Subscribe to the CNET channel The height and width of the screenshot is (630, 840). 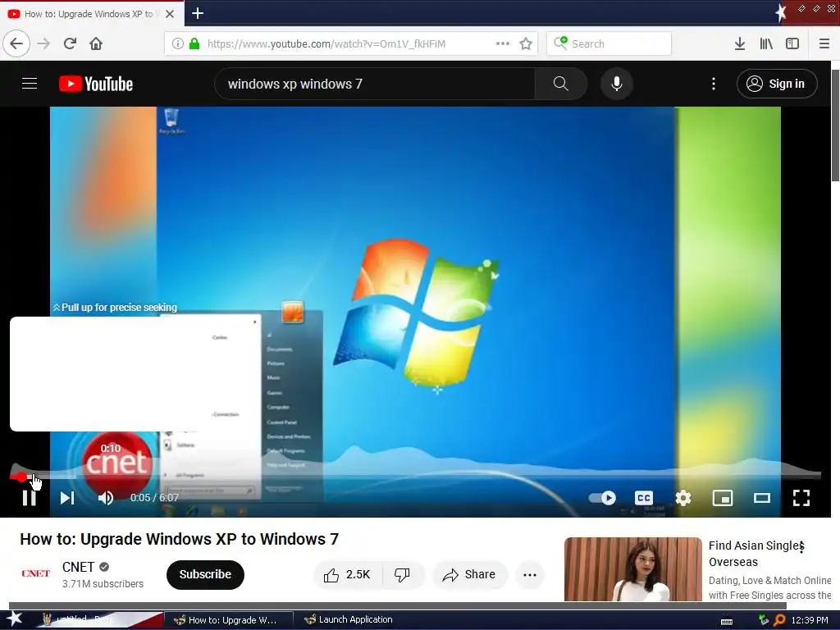[x=205, y=574]
